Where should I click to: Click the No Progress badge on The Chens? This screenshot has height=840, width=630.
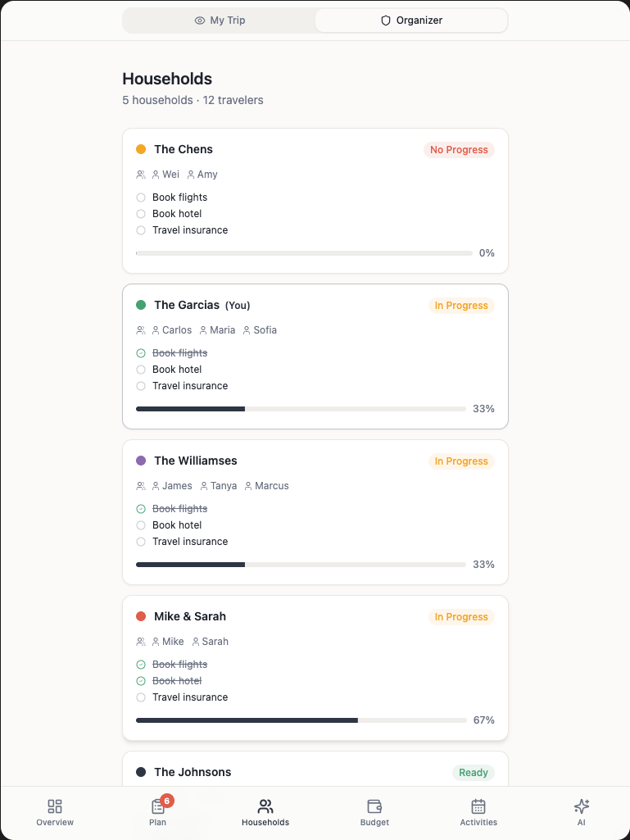click(459, 150)
